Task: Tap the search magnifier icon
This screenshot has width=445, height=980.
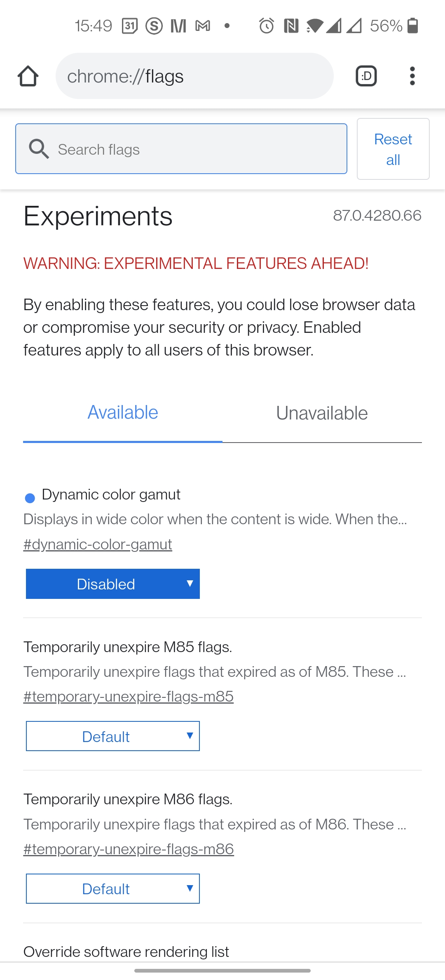Action: coord(39,149)
